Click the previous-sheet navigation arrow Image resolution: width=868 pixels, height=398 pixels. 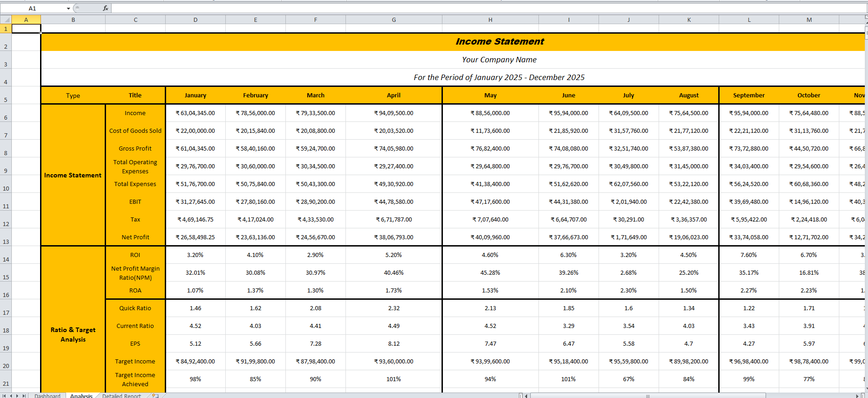tap(11, 396)
